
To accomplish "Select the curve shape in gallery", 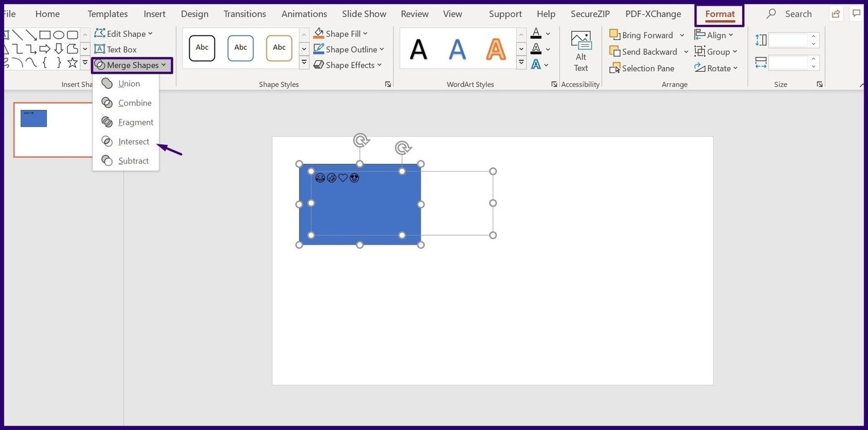I will click(x=31, y=62).
